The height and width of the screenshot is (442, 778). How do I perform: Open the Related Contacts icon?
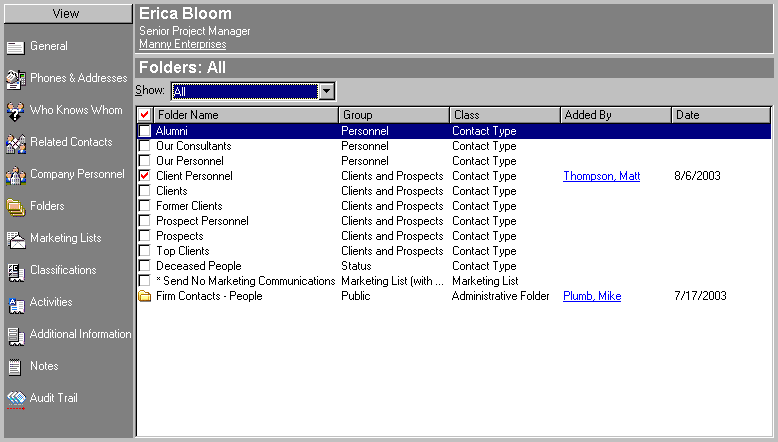[x=15, y=143]
